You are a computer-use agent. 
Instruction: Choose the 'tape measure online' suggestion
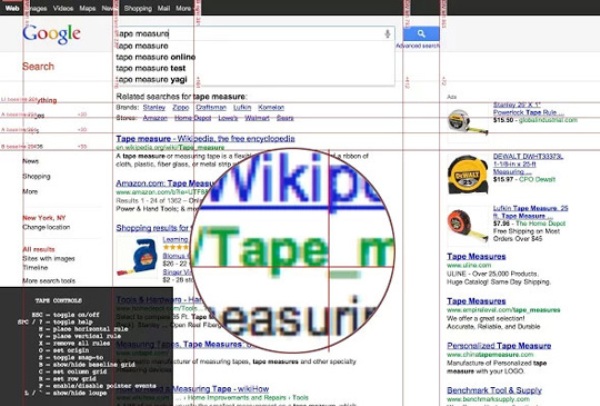(155, 57)
